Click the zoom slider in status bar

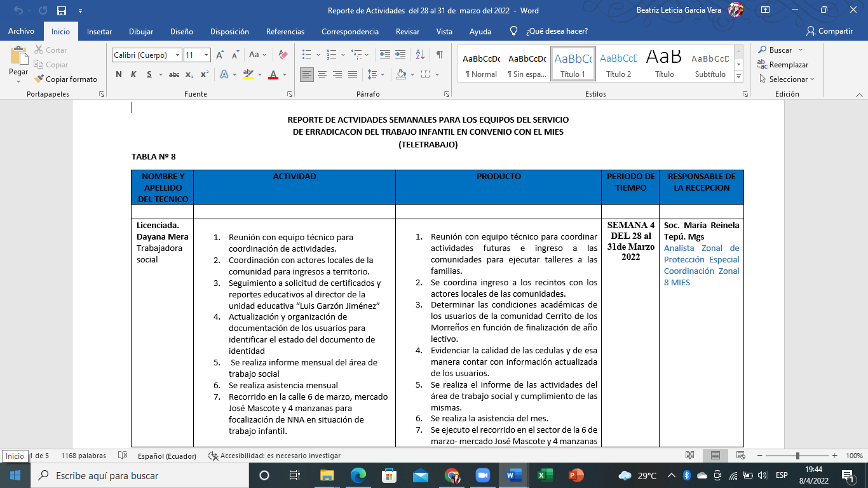click(796, 456)
